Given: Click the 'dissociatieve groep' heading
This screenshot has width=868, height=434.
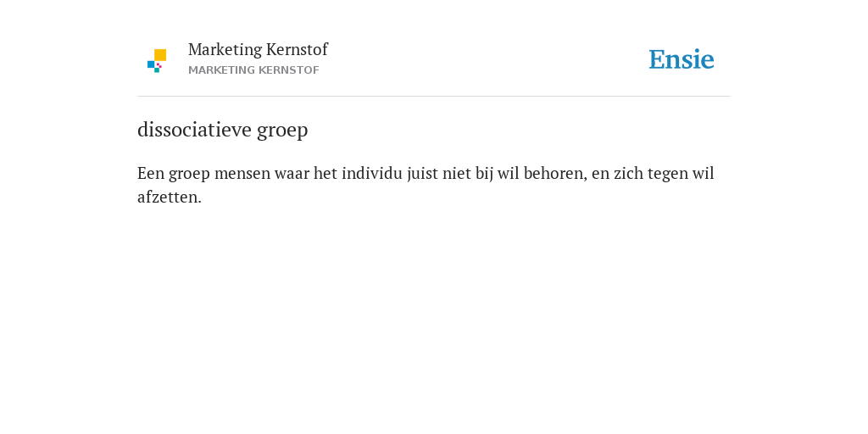Looking at the screenshot, I should point(223,130).
